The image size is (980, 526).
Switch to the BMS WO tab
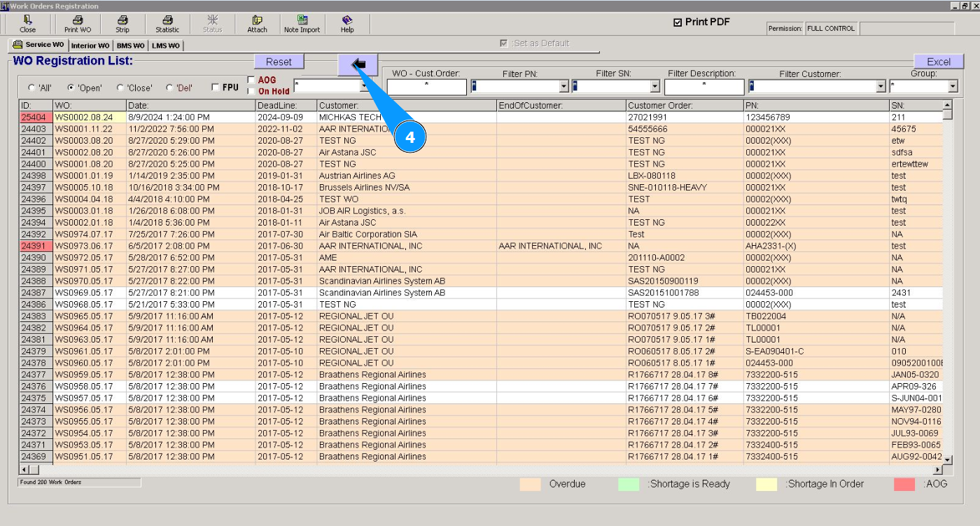[131, 46]
